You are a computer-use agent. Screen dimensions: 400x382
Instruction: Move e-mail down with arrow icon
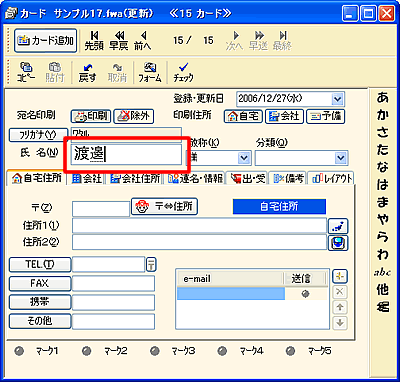340,322
